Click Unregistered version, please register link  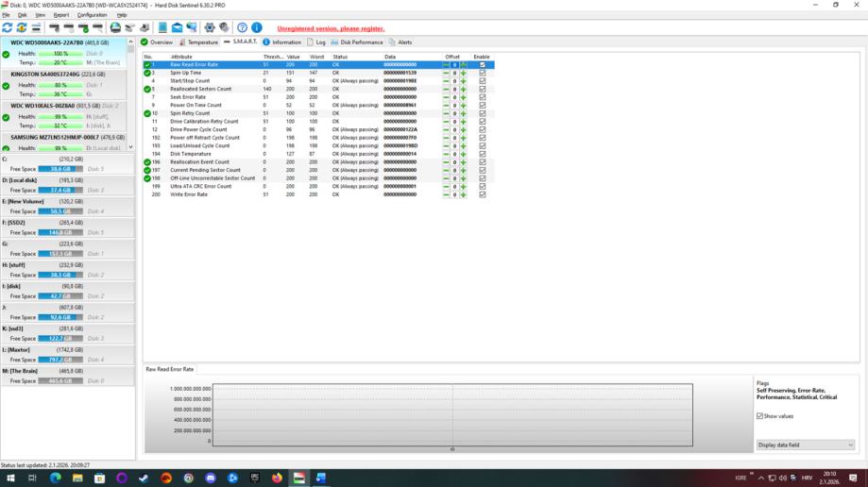tap(331, 28)
